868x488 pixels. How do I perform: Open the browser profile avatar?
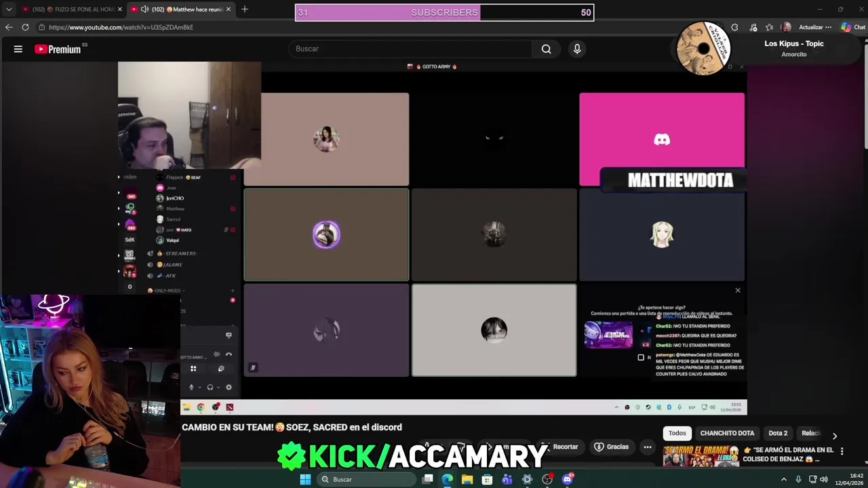tap(786, 27)
